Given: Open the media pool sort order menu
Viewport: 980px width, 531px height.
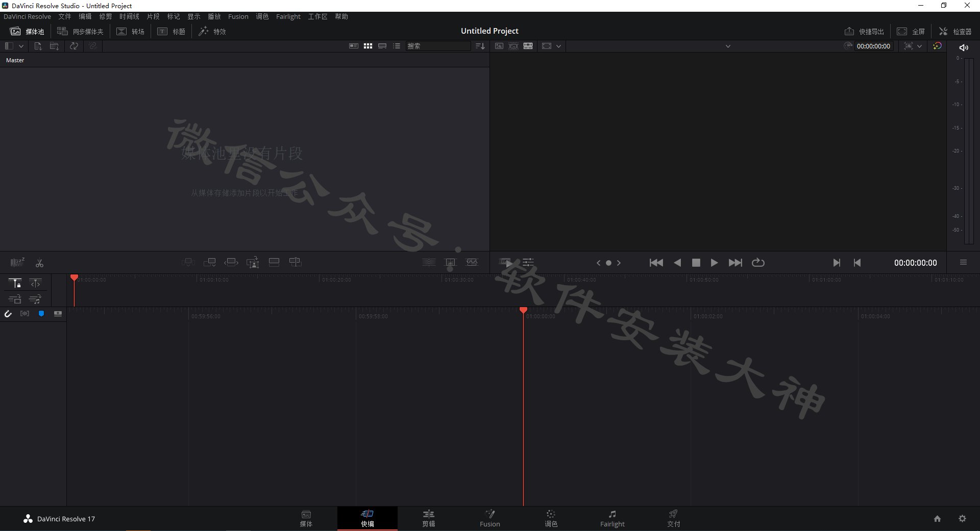Looking at the screenshot, I should [480, 46].
